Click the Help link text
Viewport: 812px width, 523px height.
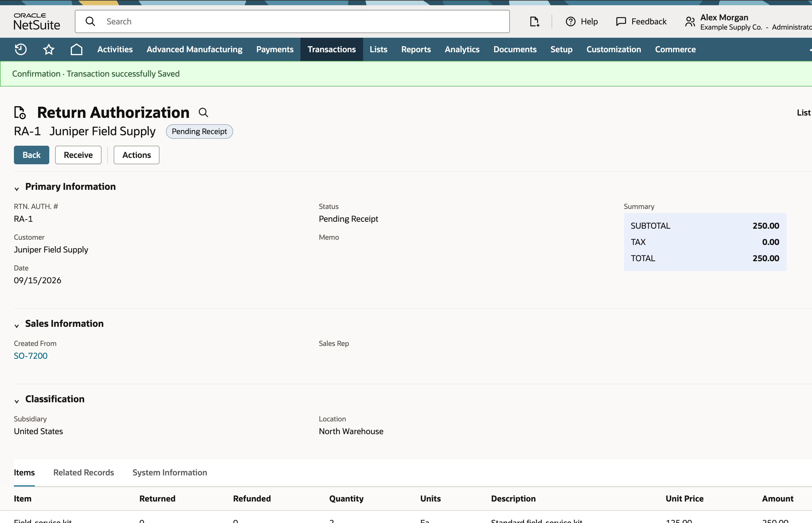click(589, 21)
